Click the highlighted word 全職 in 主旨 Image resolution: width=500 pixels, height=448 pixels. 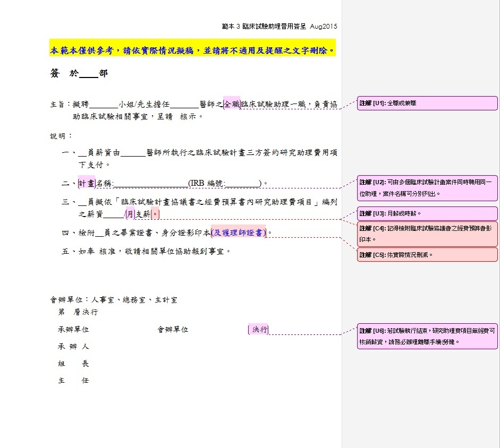[x=232, y=104]
